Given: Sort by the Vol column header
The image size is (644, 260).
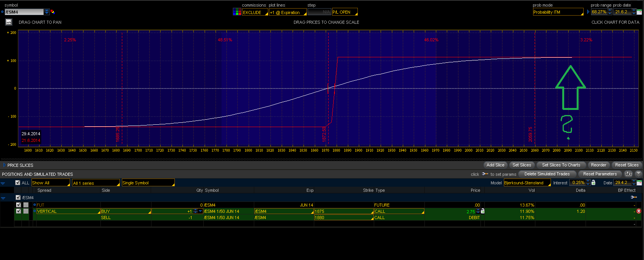Looking at the screenshot, I should tap(531, 190).
